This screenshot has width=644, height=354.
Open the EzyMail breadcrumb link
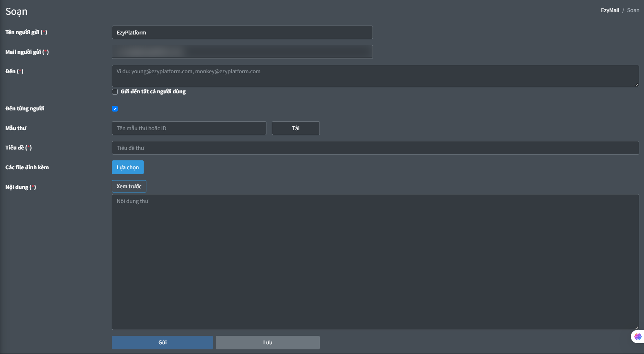click(610, 10)
